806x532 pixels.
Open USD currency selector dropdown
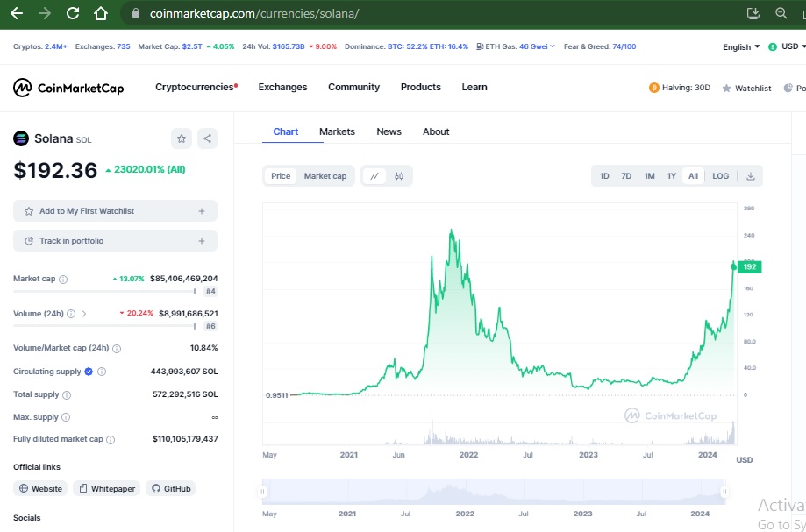(x=787, y=46)
